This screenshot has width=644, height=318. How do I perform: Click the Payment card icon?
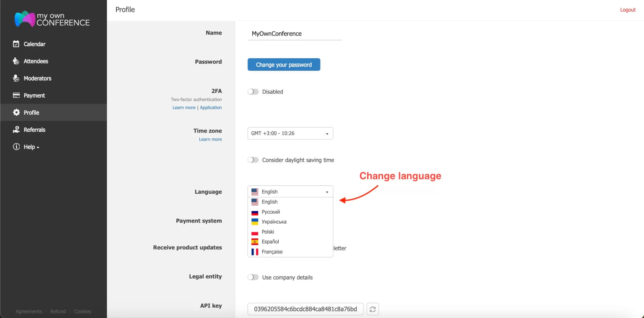(16, 95)
